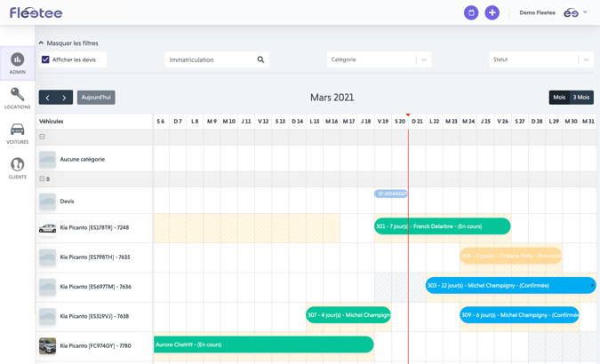Focus the Immatriculation search field
Image resolution: width=600 pixels, height=364 pixels.
[217, 59]
